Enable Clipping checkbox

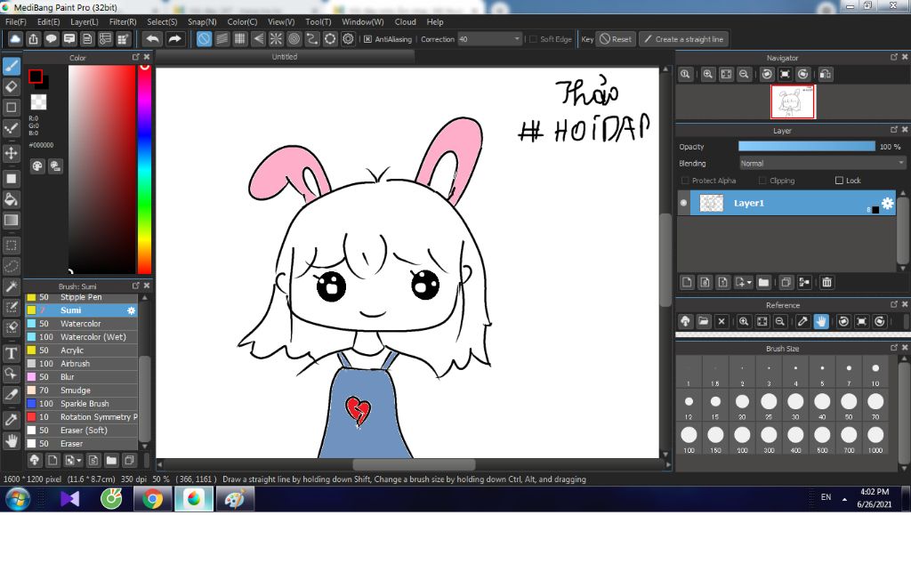point(762,181)
